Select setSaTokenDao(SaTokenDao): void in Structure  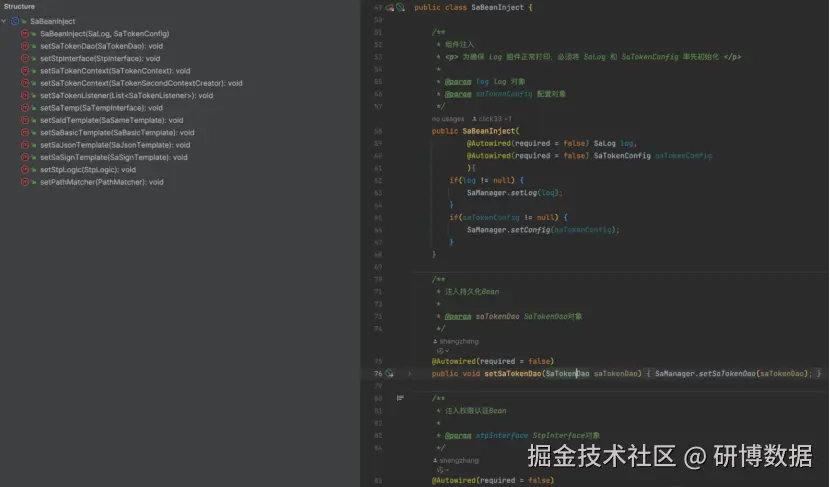pyautogui.click(x=102, y=46)
